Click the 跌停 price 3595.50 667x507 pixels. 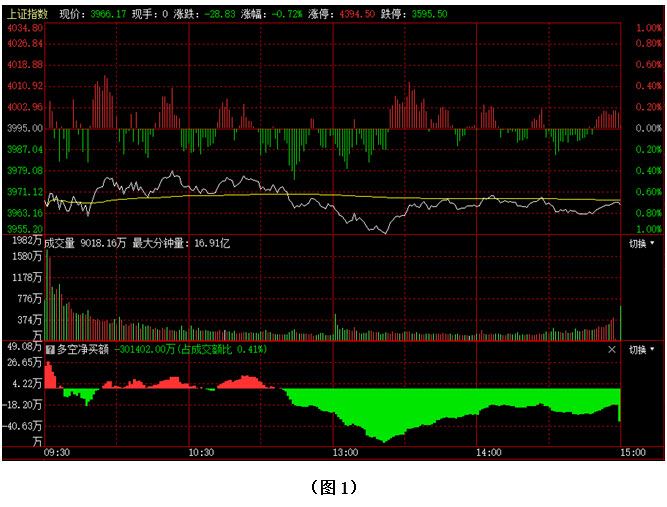(x=429, y=15)
